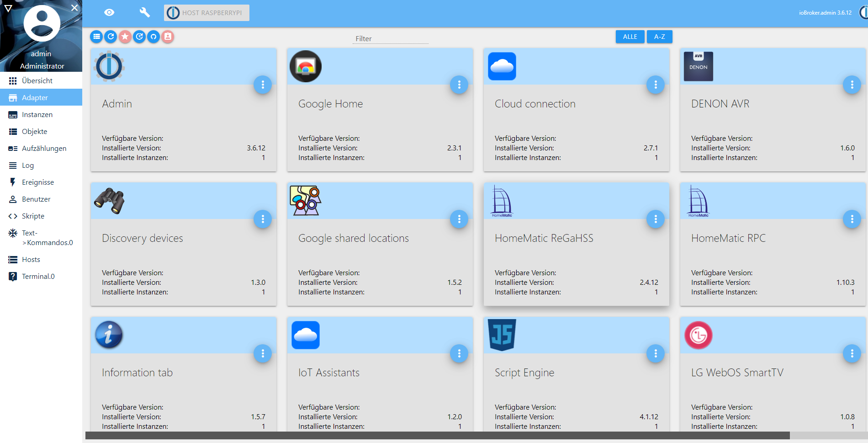The height and width of the screenshot is (443, 868).
Task: Click the Google shared locations map icon
Action: [x=306, y=201]
